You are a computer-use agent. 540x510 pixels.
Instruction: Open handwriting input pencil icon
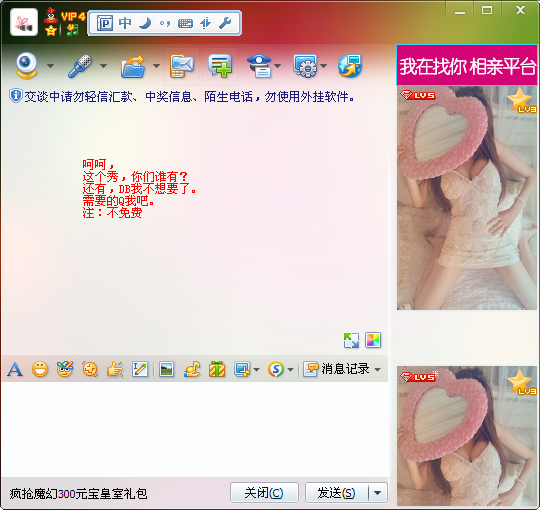click(140, 370)
